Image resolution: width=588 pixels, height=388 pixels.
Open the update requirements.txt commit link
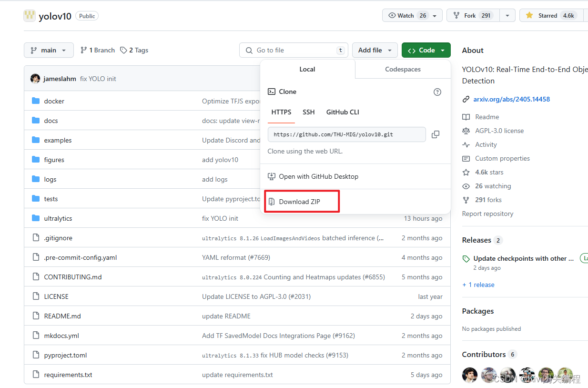237,375
